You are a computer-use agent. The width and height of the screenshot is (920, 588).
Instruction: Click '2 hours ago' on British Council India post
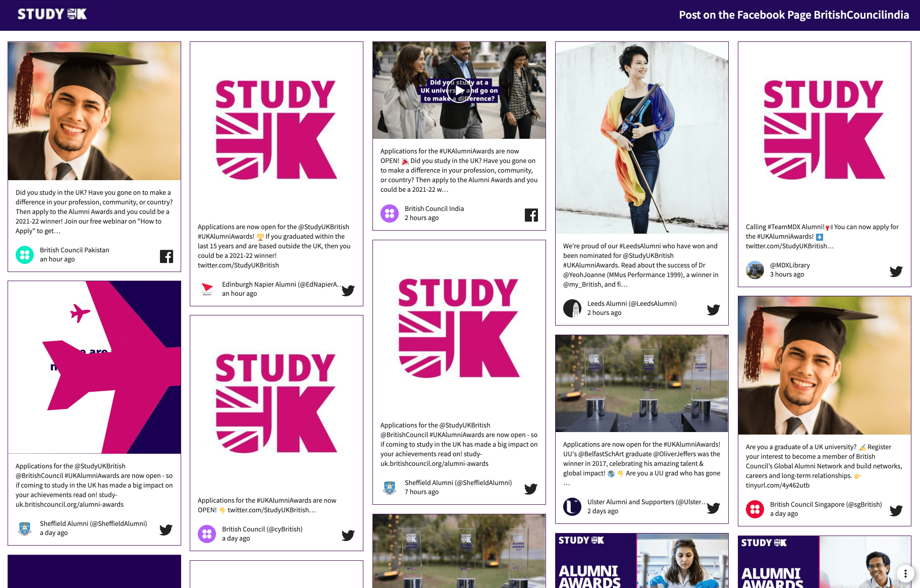[421, 218]
